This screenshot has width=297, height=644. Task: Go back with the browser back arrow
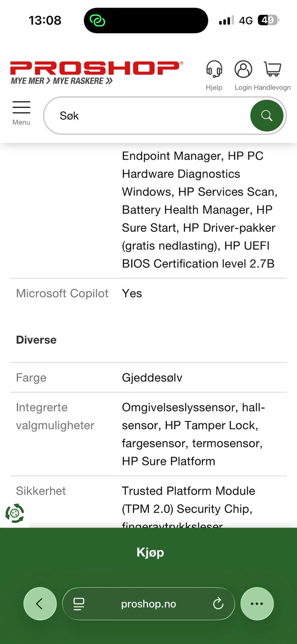click(40, 604)
